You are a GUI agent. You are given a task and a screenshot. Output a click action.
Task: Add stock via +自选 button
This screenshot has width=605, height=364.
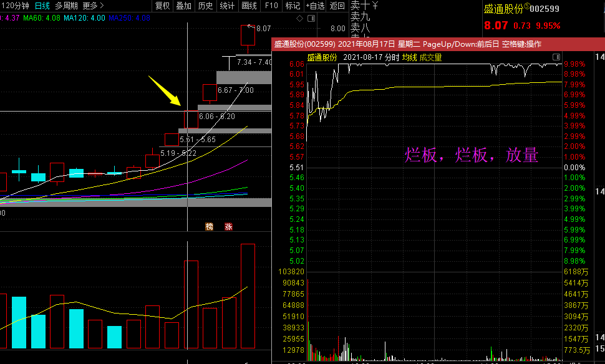tap(315, 6)
